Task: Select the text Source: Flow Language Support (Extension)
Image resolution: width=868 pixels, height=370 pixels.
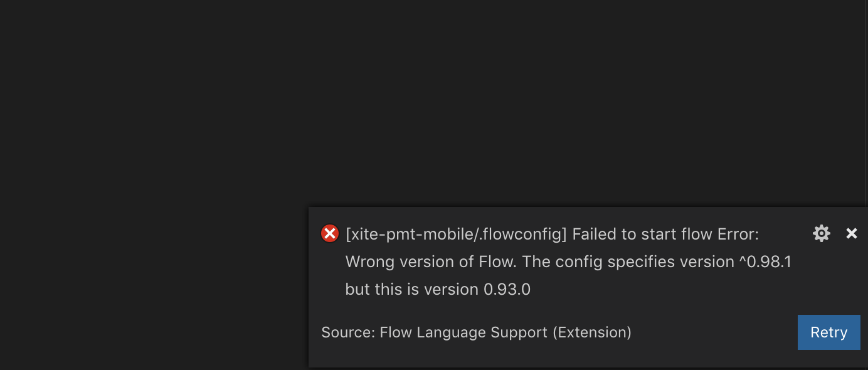Action: point(476,332)
